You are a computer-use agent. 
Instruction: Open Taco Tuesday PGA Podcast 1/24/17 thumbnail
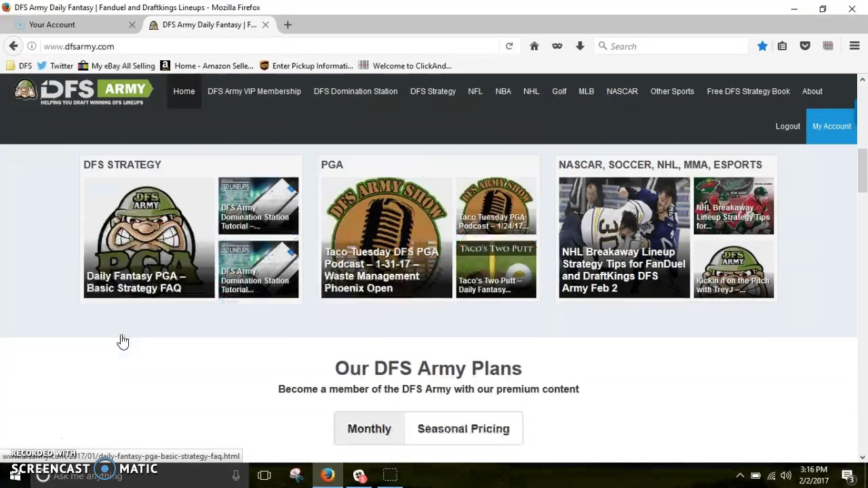click(496, 206)
